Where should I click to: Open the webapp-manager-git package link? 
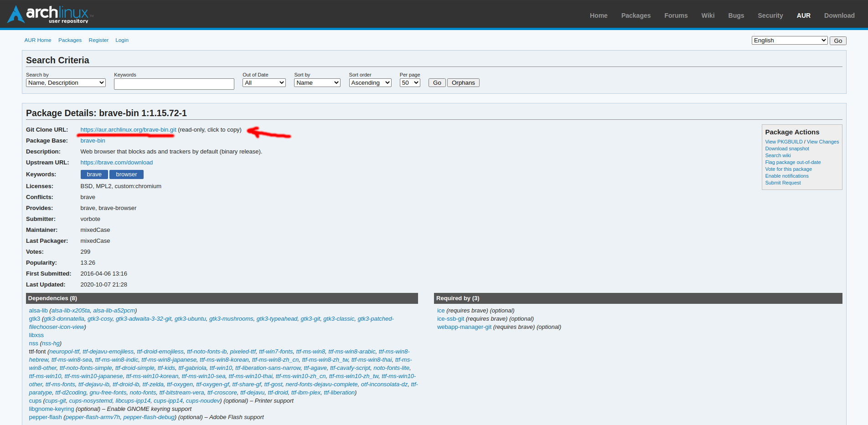coord(464,327)
